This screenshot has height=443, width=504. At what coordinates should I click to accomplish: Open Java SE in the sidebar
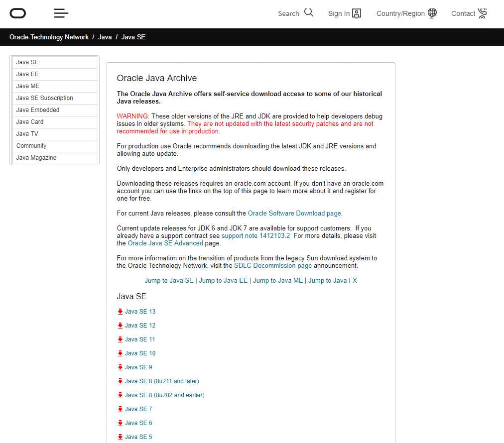point(55,62)
